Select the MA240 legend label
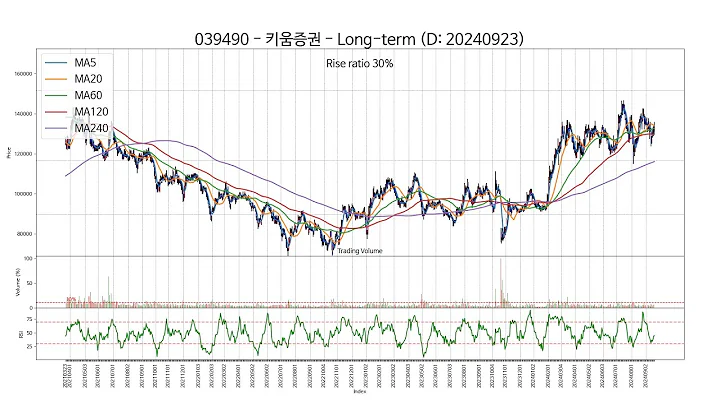This screenshot has width=720, height=404. point(91,128)
